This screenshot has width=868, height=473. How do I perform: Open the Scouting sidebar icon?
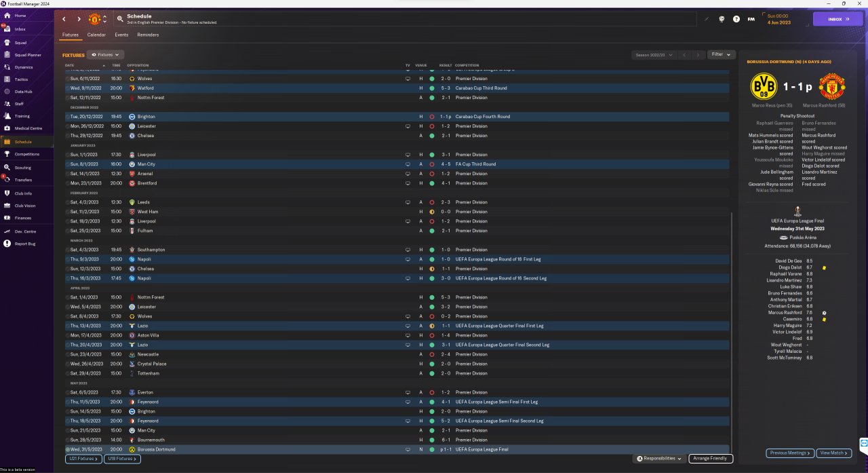pyautogui.click(x=7, y=168)
